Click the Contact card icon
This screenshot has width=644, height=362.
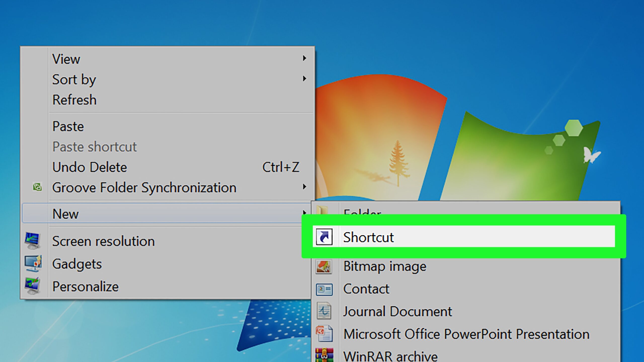click(x=324, y=289)
